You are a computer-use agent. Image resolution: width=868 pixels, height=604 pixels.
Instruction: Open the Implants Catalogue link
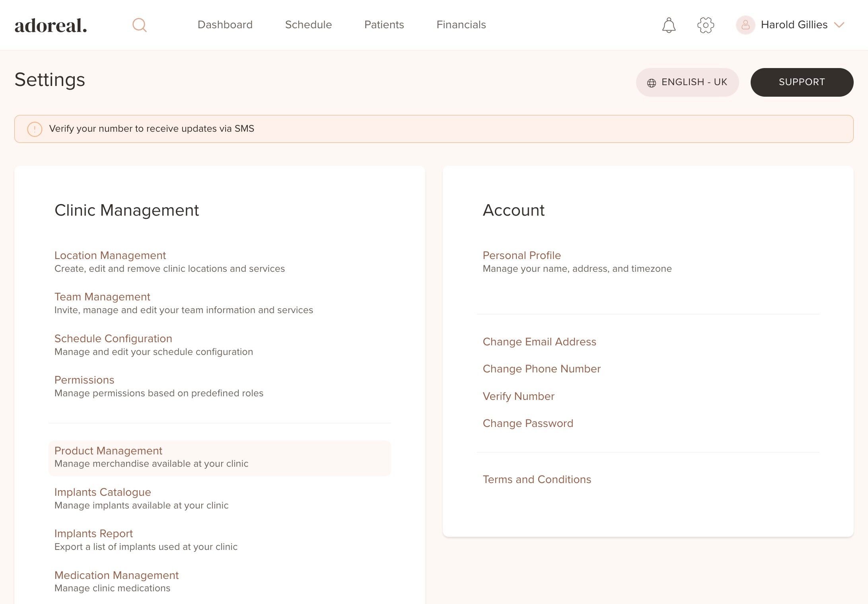click(103, 492)
